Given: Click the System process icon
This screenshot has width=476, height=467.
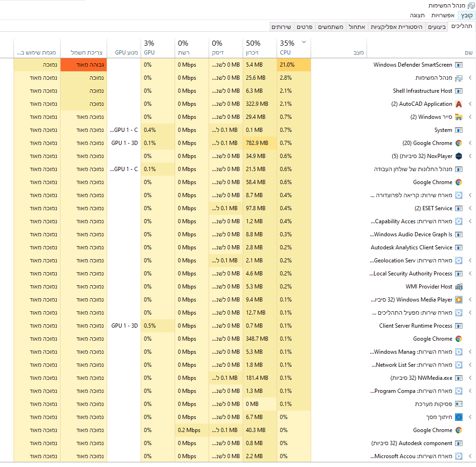Looking at the screenshot, I should [459, 130].
